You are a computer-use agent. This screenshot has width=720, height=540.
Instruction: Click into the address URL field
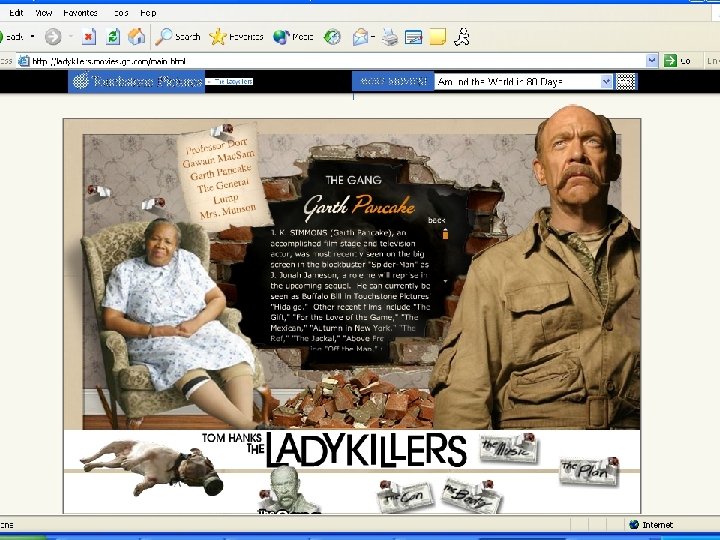coord(338,61)
